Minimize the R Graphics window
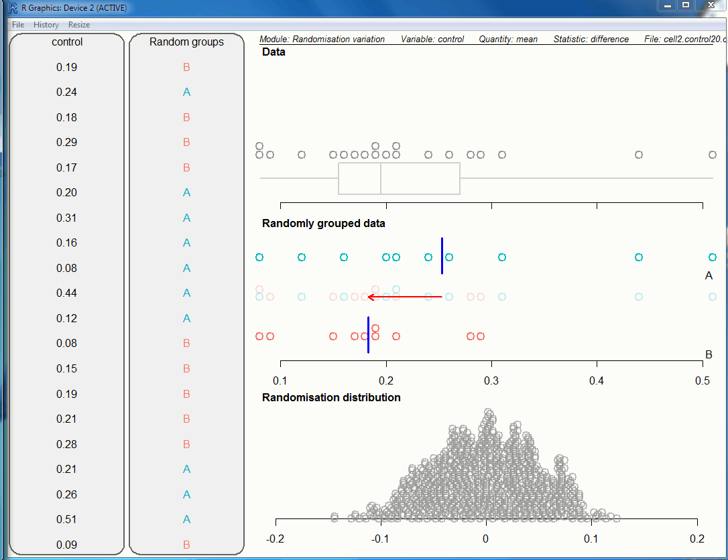 [667, 5]
